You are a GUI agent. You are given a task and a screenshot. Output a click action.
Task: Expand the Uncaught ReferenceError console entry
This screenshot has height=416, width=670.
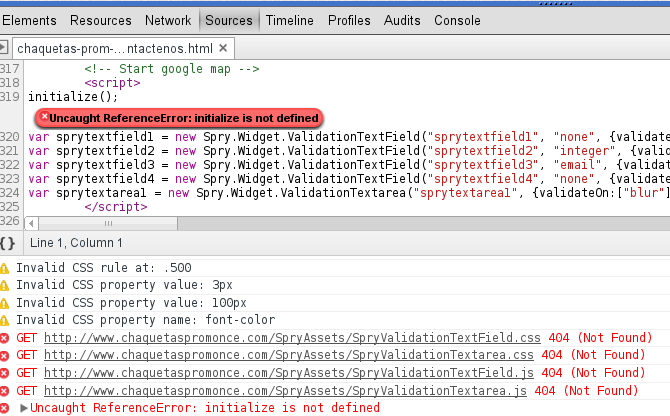[x=24, y=408]
